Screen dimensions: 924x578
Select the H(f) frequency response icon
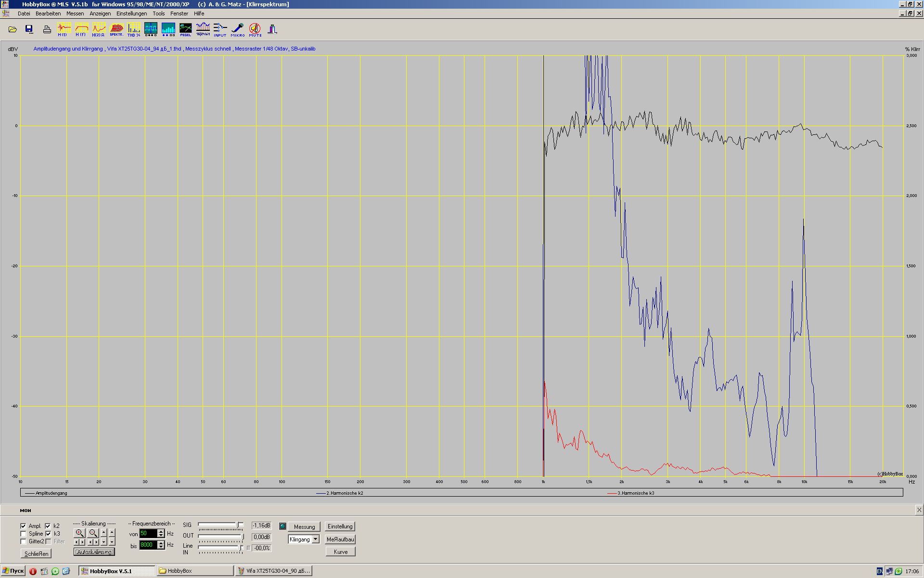81,29
